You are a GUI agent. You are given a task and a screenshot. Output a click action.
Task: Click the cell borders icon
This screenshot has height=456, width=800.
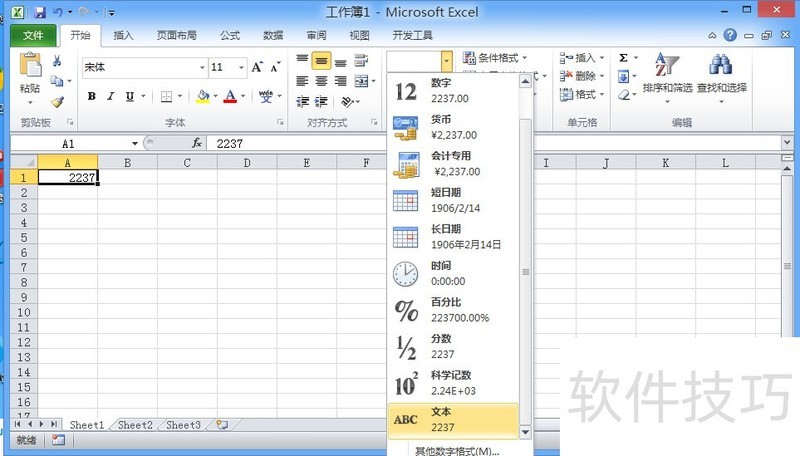pyautogui.click(x=166, y=96)
